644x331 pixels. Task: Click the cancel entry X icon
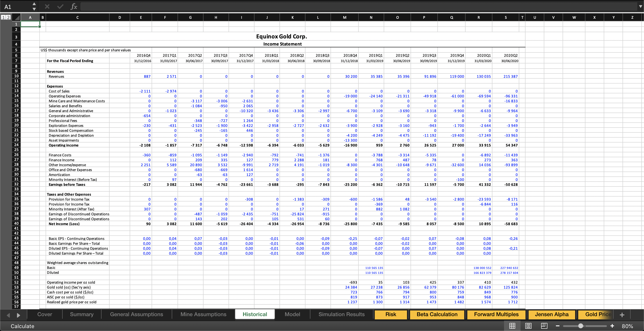click(47, 6)
